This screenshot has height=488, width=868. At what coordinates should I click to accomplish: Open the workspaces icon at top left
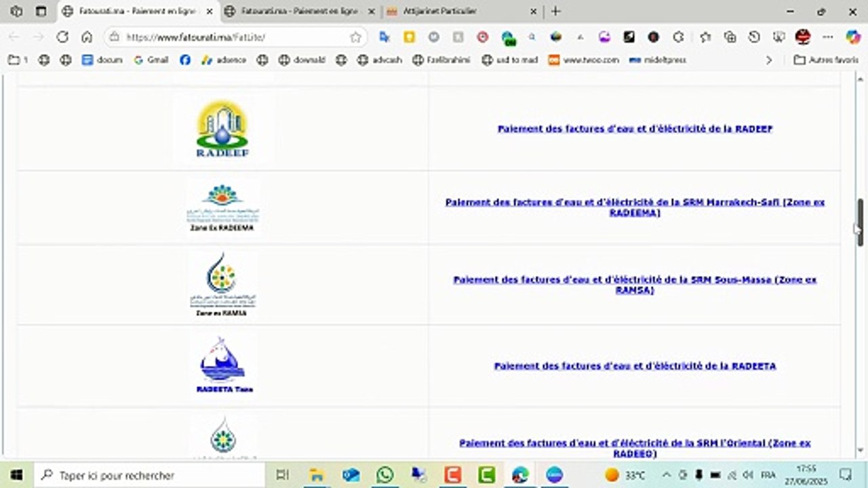pos(16,12)
